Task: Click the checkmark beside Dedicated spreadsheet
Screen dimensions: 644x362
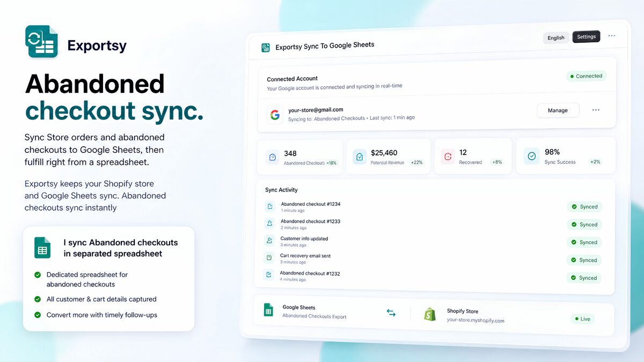Action: (38, 275)
